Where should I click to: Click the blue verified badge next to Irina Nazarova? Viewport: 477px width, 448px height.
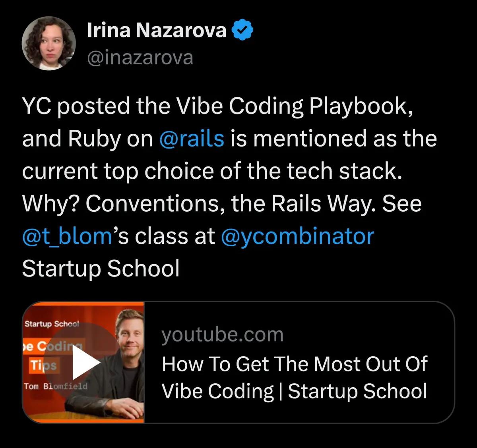pos(242,29)
